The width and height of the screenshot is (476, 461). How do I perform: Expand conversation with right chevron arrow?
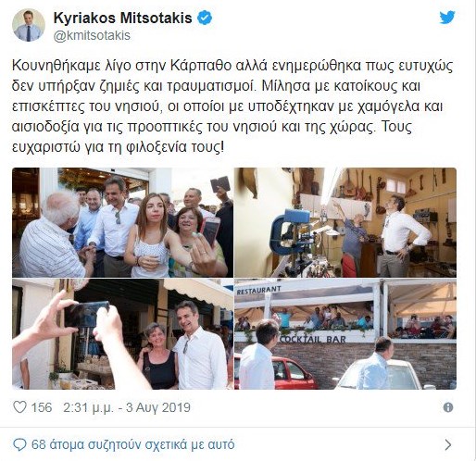[x=448, y=444]
